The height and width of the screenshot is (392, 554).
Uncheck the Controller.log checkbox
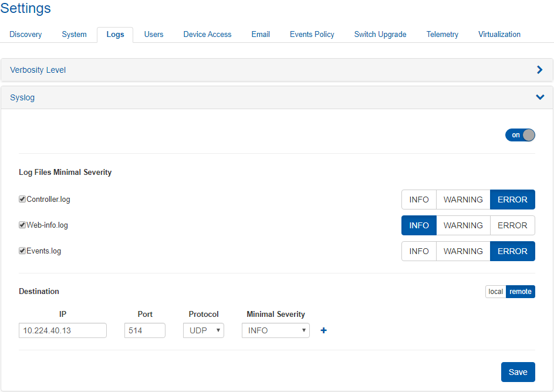[x=22, y=200]
